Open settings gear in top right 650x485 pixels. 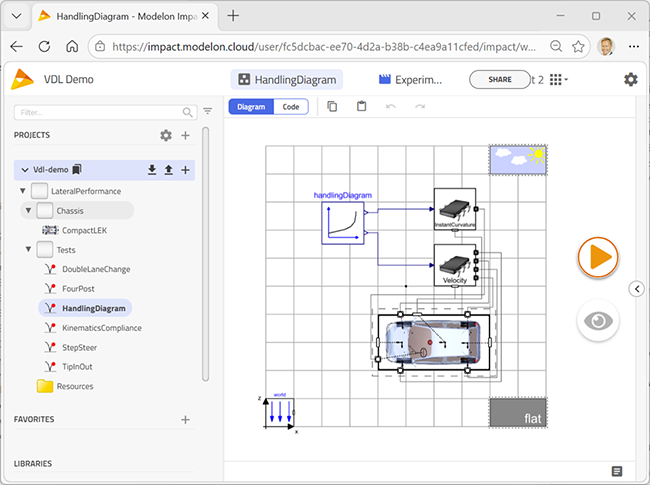click(x=630, y=80)
